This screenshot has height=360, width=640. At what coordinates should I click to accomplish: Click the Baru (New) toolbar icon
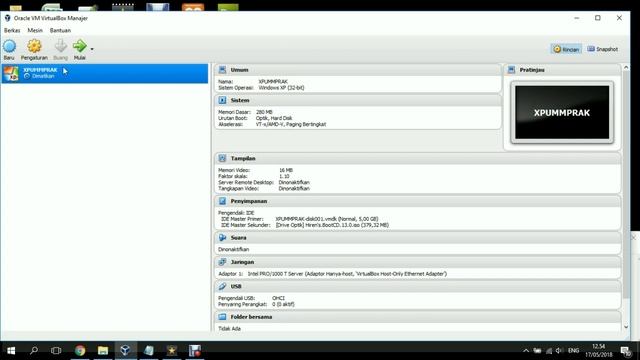click(9, 46)
